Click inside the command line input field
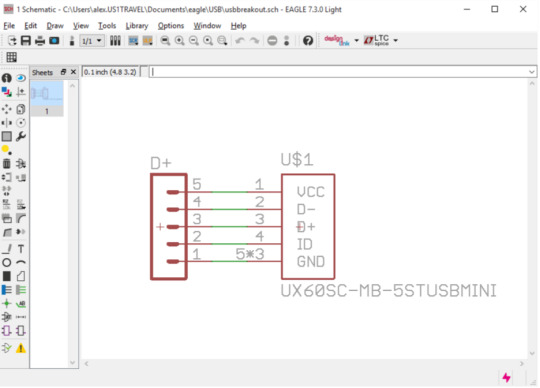This screenshot has height=388, width=540. point(339,72)
